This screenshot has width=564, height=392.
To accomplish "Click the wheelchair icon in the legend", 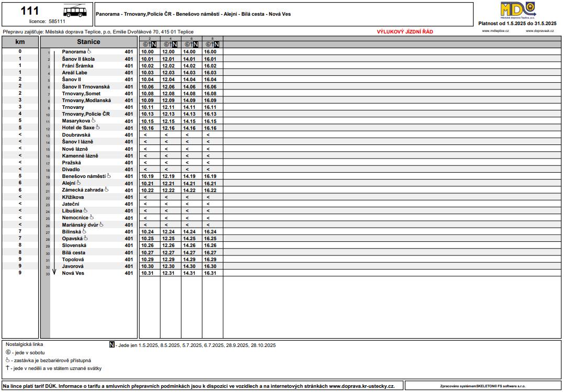I will pyautogui.click(x=8, y=361).
